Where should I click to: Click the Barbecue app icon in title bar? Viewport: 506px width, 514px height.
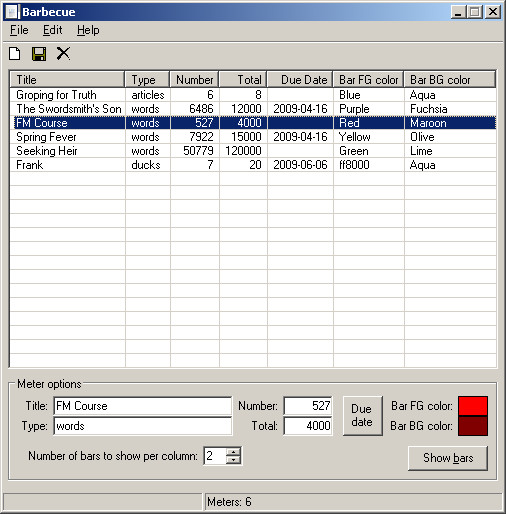[12, 12]
